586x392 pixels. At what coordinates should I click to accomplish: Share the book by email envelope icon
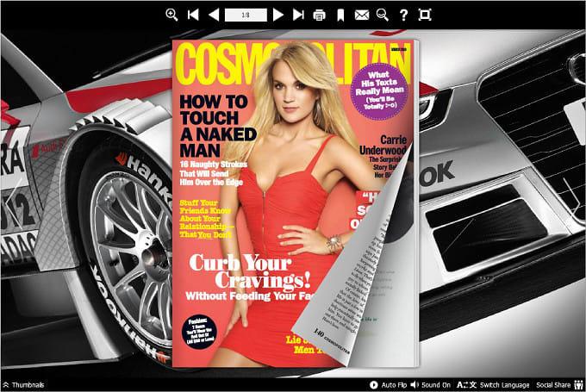(x=362, y=15)
